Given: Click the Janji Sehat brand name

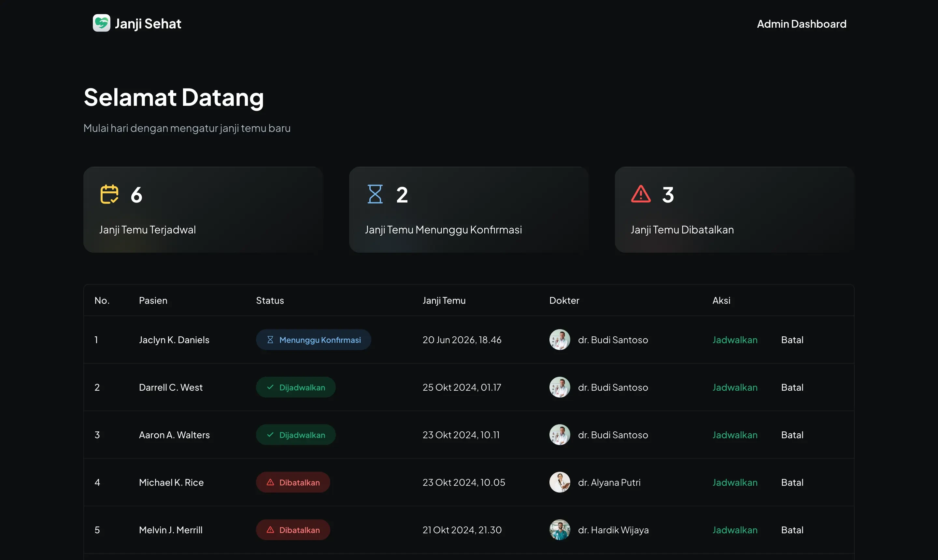Looking at the screenshot, I should (x=148, y=24).
